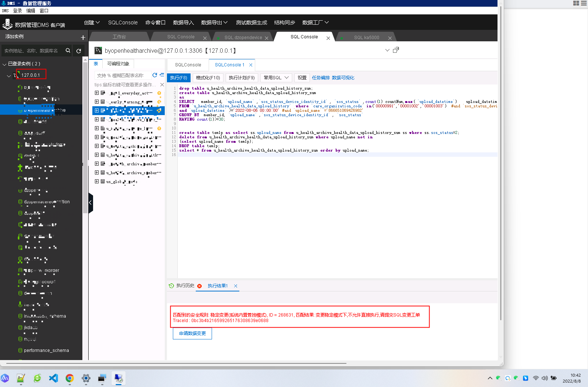Click the 数据可视化 link
Viewport: 588px width, 387px height.
[x=343, y=78]
